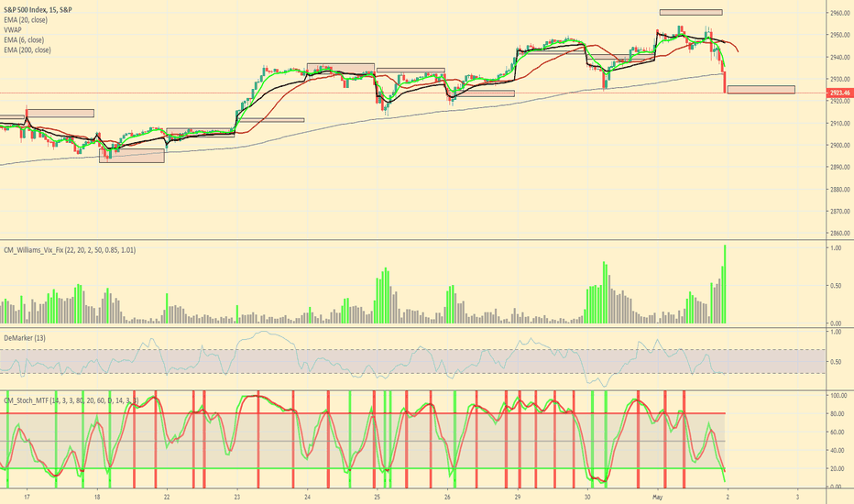Click date 26 on the time axis
The image size is (854, 504).
(447, 497)
